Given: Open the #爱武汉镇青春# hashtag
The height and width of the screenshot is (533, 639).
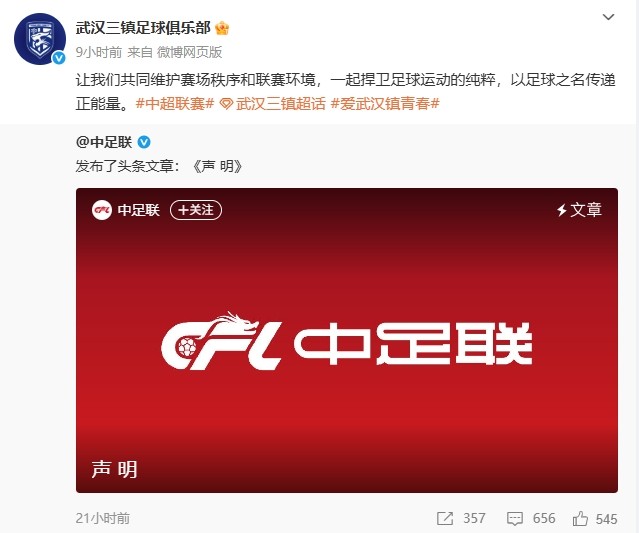Looking at the screenshot, I should pyautogui.click(x=385, y=104).
